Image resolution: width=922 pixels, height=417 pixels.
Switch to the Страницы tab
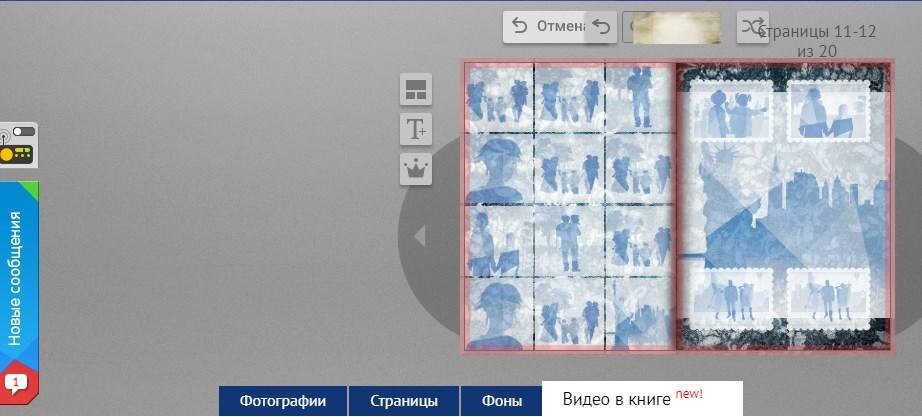403,401
